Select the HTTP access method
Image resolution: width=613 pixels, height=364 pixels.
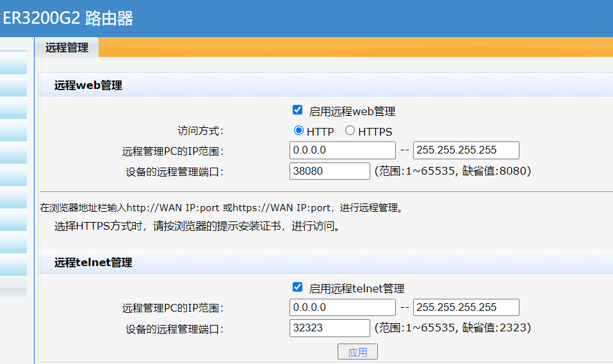click(298, 131)
